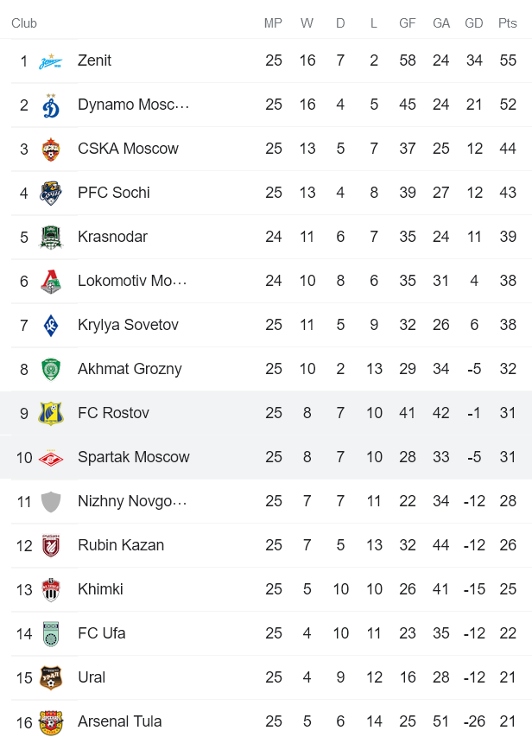Sort by the GD column header
Image resolution: width=532 pixels, height=756 pixels.
pyautogui.click(x=474, y=23)
